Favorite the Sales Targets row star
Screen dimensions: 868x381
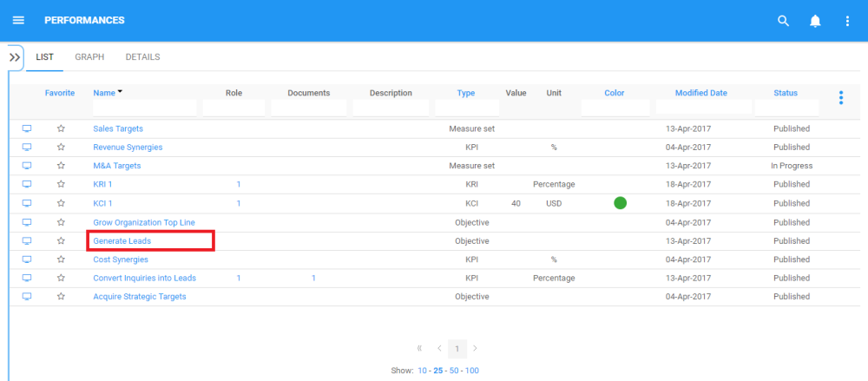pos(61,128)
